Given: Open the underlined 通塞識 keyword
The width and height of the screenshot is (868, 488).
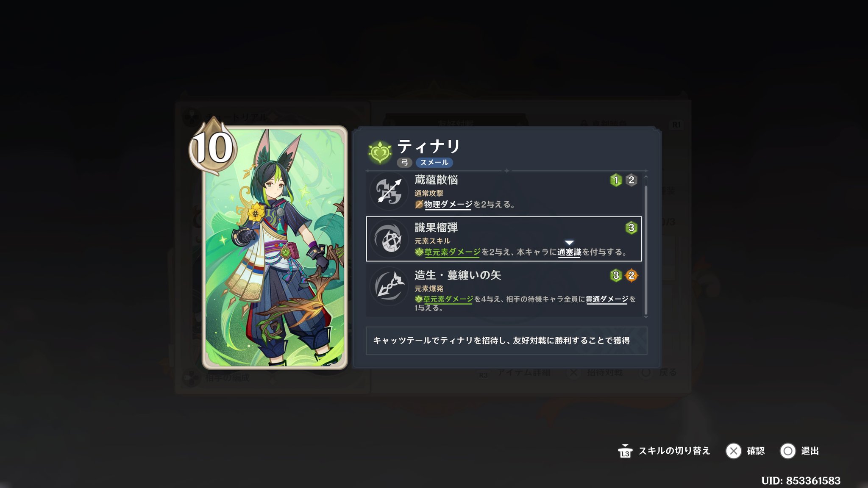Looking at the screenshot, I should click(x=569, y=252).
